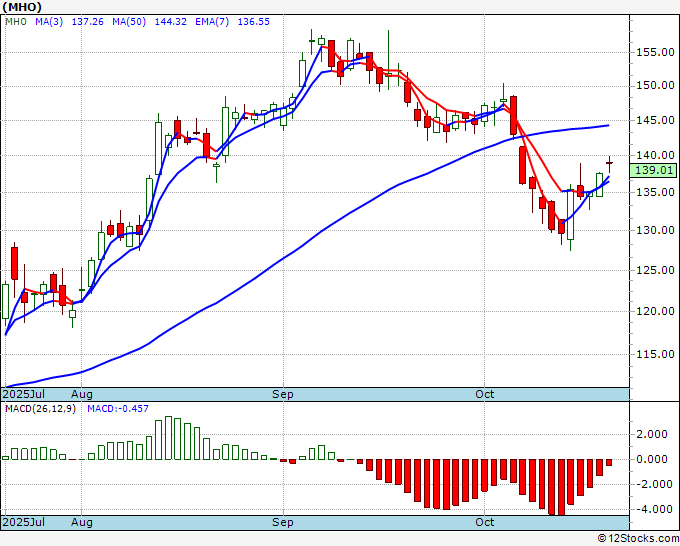Viewport: 680px width, 546px height.
Task: Click the most recent candlestick near 139
Action: (609, 163)
